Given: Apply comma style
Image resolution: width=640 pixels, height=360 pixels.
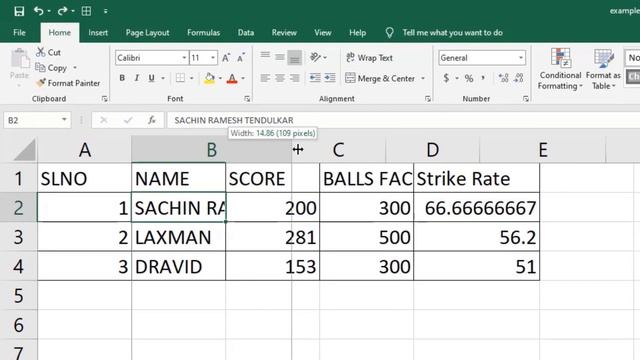Looking at the screenshot, I should tap(484, 78).
